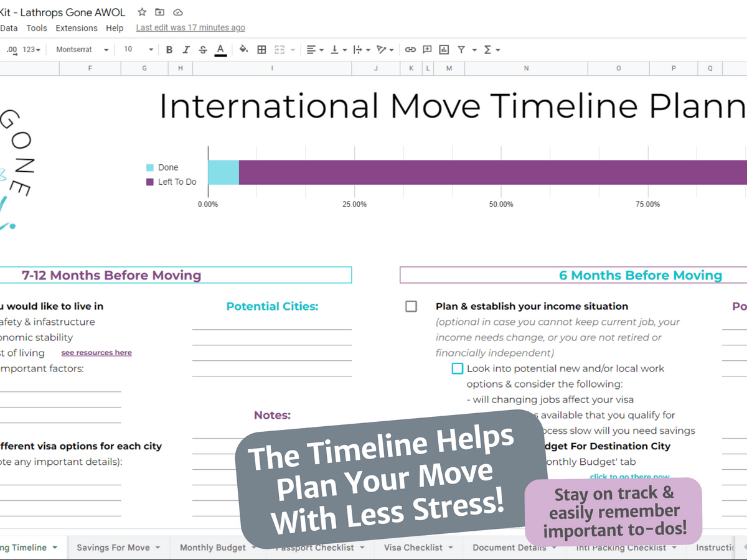The image size is (747, 560).
Task: Tick the 'Look into potential new' work options checkbox
Action: pos(457,368)
